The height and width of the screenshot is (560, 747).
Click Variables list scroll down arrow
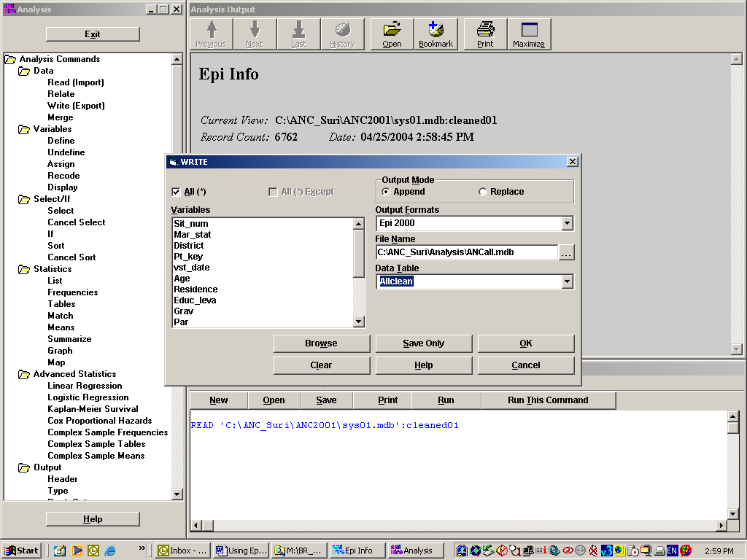point(359,322)
